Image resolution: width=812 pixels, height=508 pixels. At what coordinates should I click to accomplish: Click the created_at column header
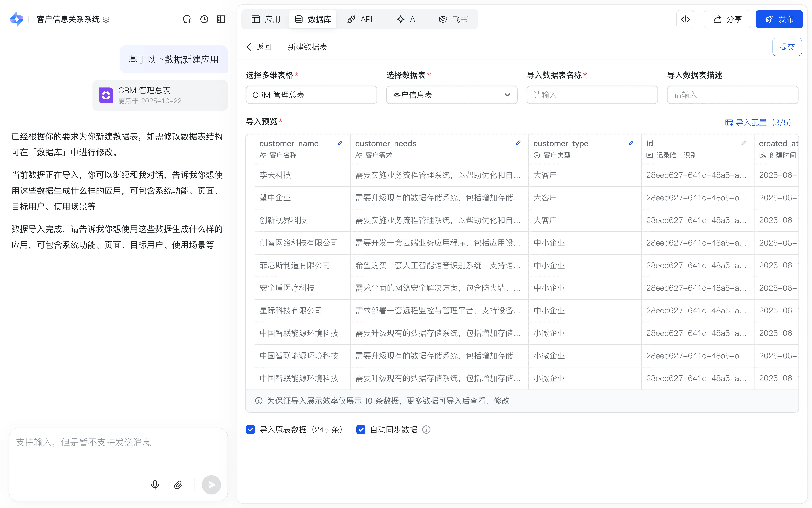point(776,149)
